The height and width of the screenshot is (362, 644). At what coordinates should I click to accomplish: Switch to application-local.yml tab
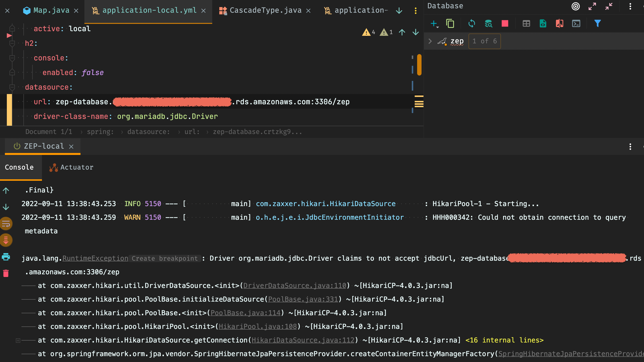[144, 10]
